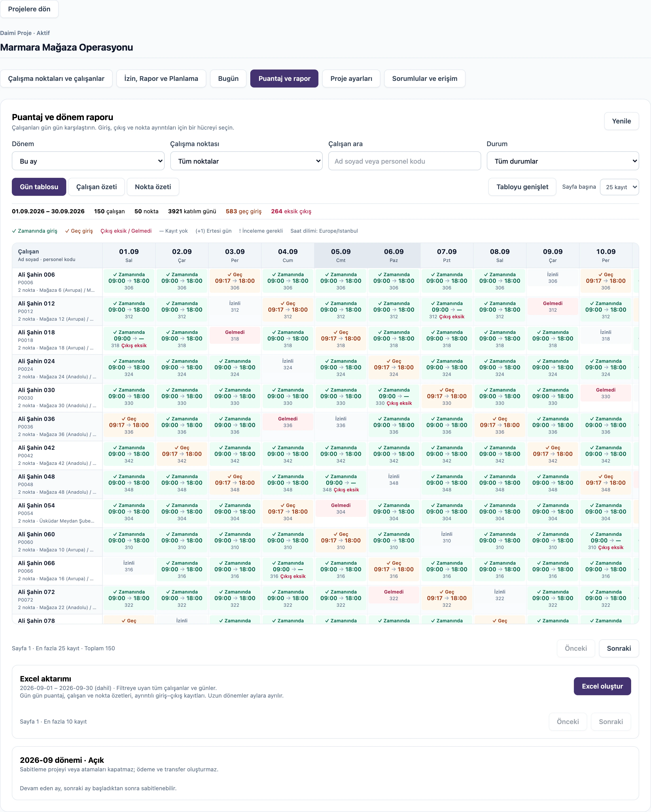Screen dimensions: 651x812
Task: Click Sonraki in Excel aktarımı section
Action: click(x=611, y=722)
